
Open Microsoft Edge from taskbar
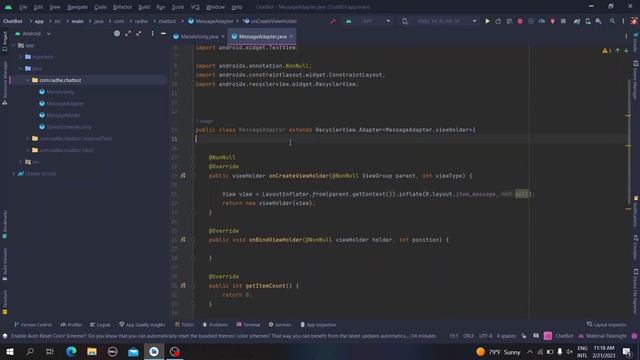[71, 351]
